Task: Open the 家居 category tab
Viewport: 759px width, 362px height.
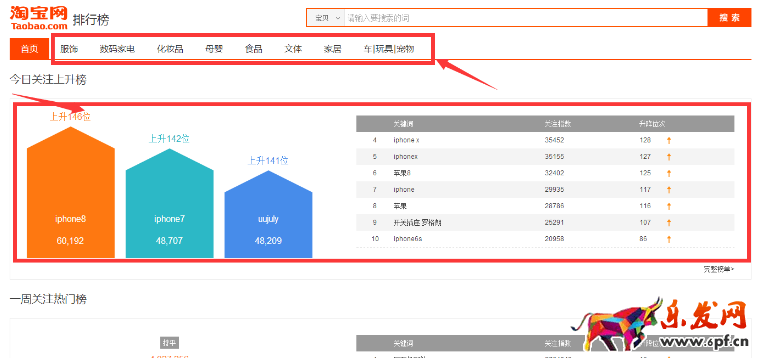Action: (x=333, y=49)
